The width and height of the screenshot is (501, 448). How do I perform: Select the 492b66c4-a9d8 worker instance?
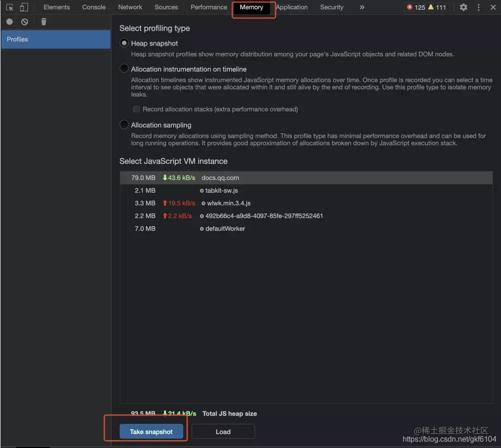point(306,216)
